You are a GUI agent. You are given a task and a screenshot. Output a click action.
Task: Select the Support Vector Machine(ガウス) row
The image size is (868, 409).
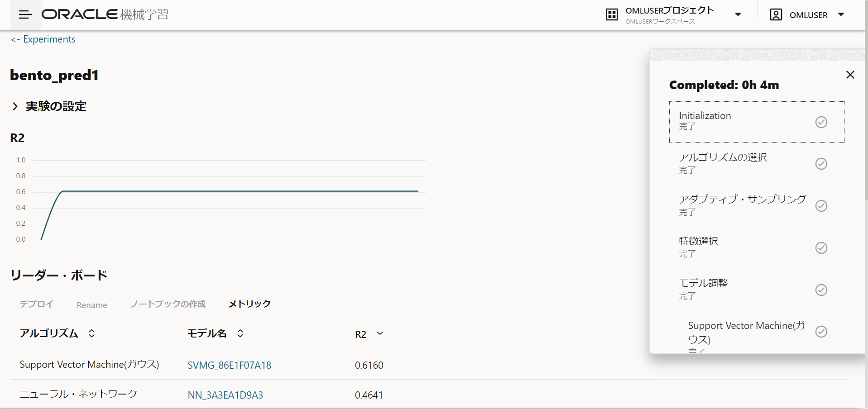click(x=428, y=365)
